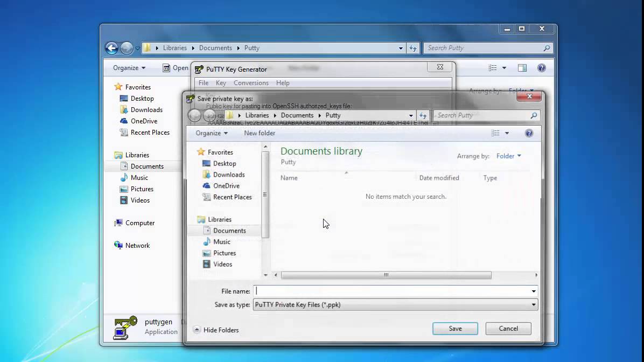Open the Arrange by Folder dropdown in Save dialog
This screenshot has height=362, width=644.
[x=508, y=156]
